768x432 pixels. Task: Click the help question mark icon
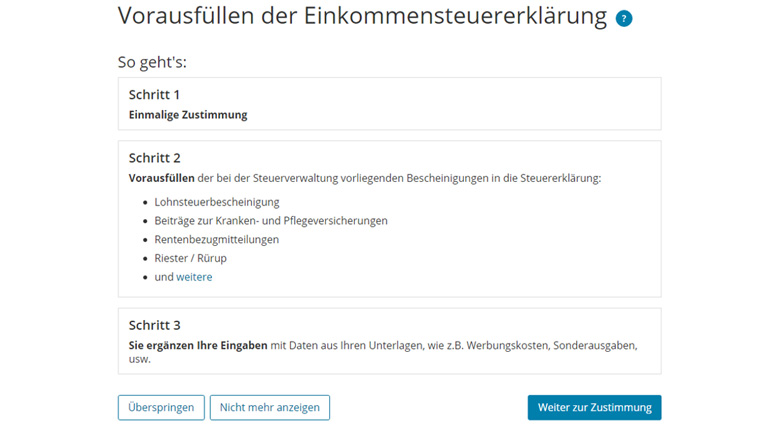click(624, 18)
